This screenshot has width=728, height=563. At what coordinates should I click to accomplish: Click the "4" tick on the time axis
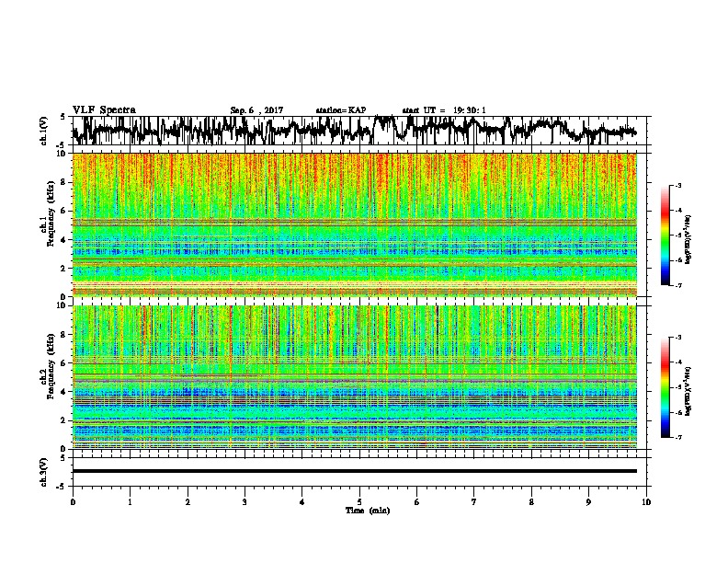pos(302,502)
